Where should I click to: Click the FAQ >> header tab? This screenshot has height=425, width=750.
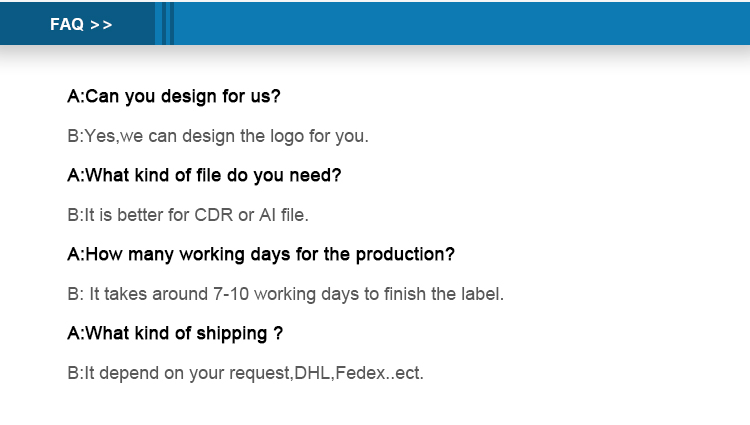(77, 23)
